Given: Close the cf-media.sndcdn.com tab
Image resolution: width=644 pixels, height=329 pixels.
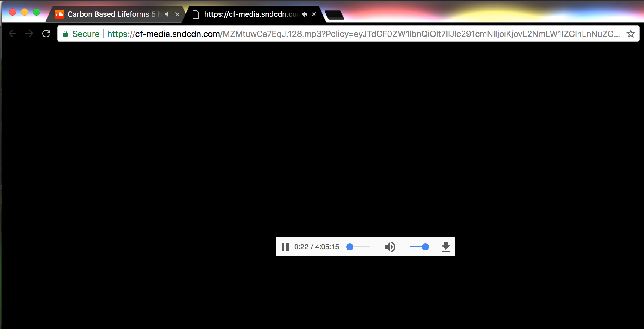Looking at the screenshot, I should point(314,14).
